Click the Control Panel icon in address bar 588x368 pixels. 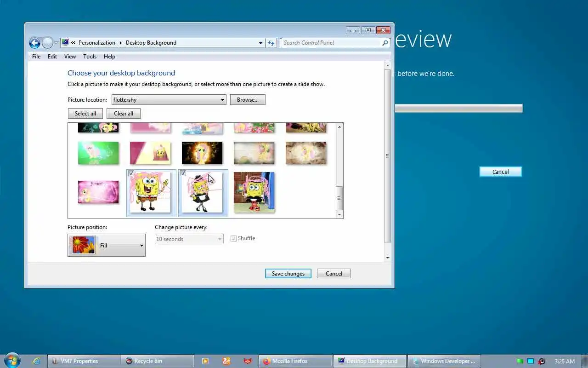[x=65, y=42]
